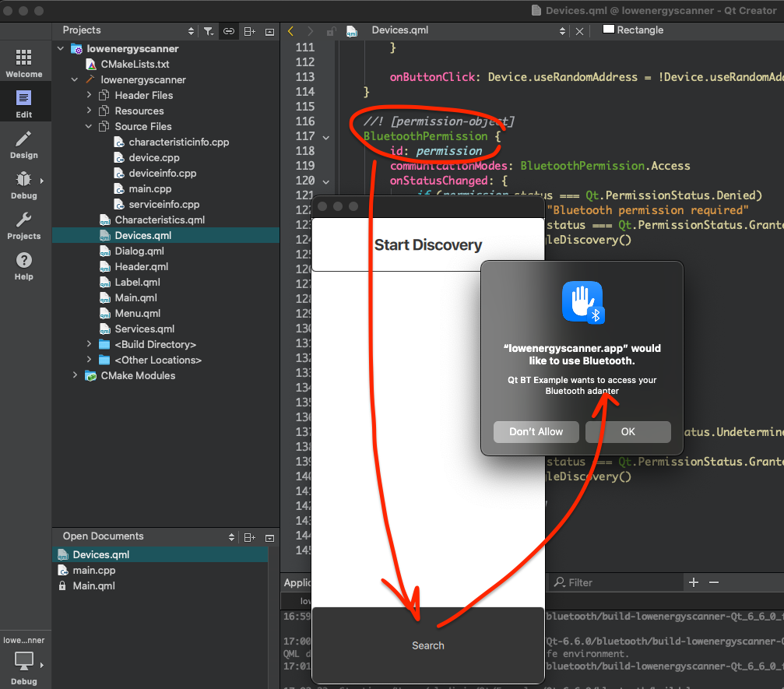This screenshot has height=689, width=784.
Task: Open the Open Documents view selector dropdown
Action: pyautogui.click(x=231, y=537)
